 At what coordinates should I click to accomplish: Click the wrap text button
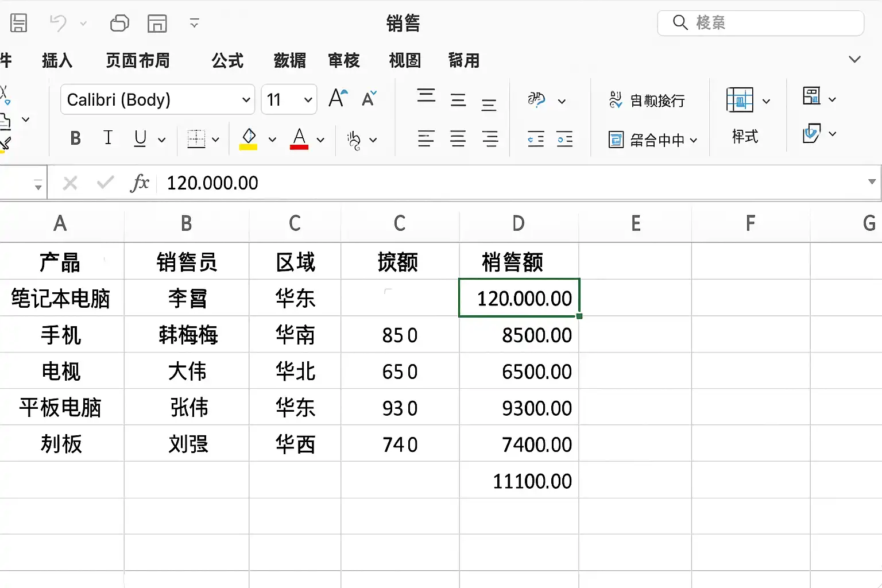[647, 100]
